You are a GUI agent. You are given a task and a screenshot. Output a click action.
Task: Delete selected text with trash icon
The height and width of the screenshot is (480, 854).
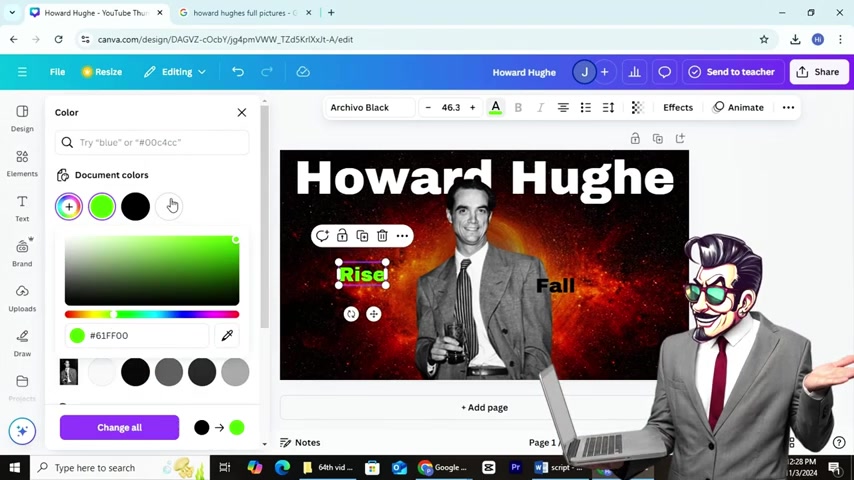[382, 235]
